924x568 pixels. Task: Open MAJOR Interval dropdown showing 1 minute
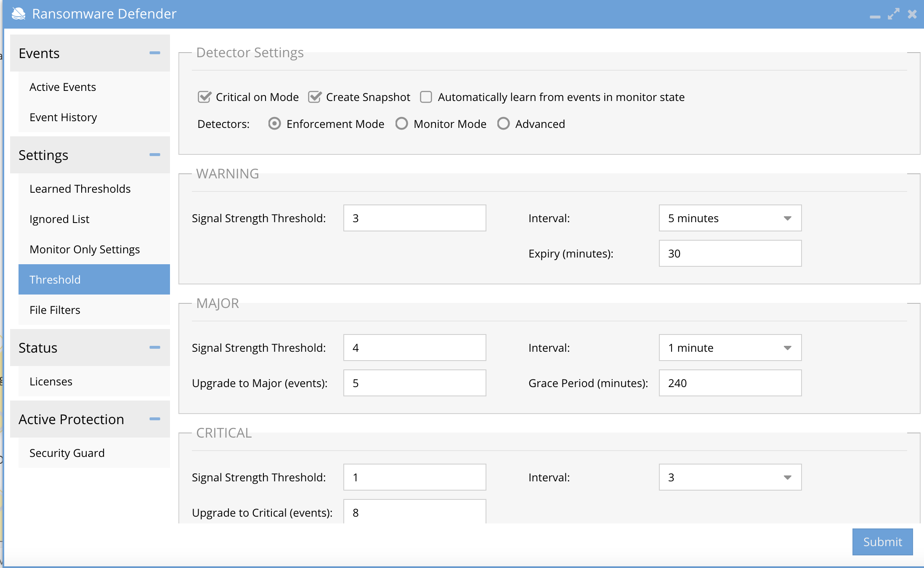point(730,348)
